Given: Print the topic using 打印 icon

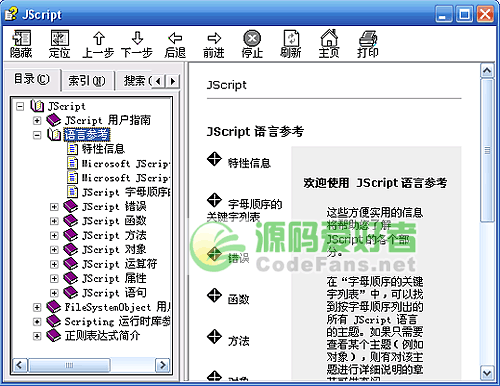Looking at the screenshot, I should (x=368, y=39).
